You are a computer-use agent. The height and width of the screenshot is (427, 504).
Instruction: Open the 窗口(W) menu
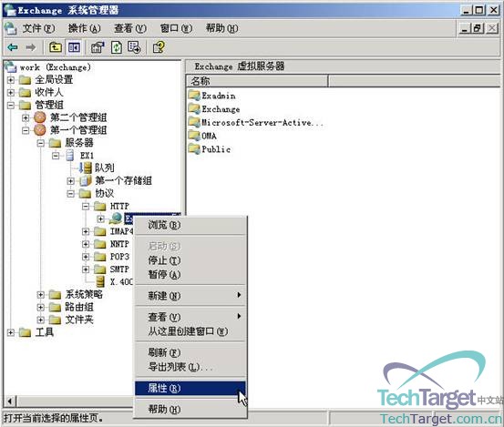tap(176, 28)
